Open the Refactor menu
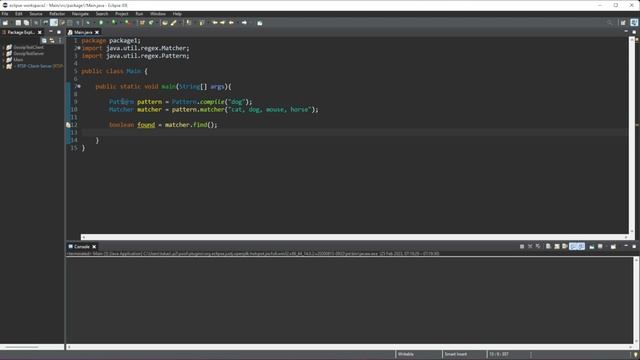This screenshot has width=640, height=360. (57, 14)
